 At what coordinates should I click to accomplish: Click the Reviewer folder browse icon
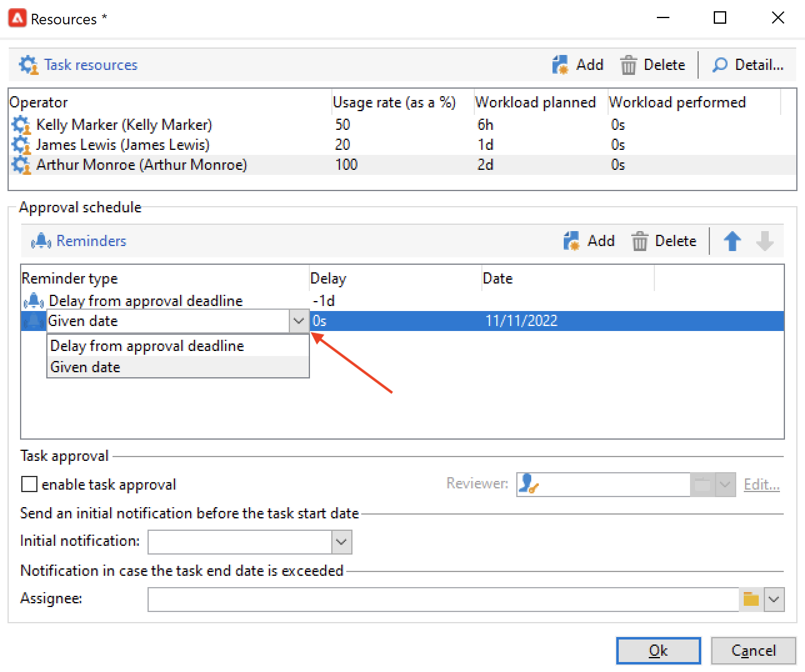pyautogui.click(x=702, y=484)
